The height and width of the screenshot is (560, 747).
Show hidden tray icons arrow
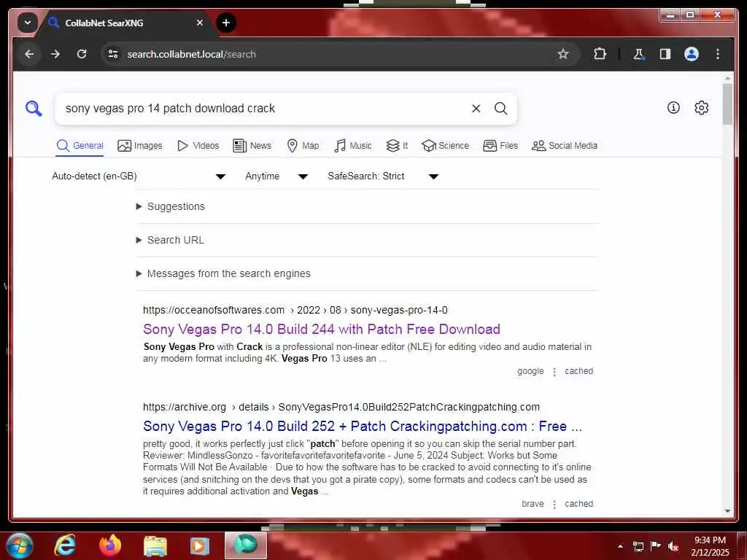coord(620,546)
